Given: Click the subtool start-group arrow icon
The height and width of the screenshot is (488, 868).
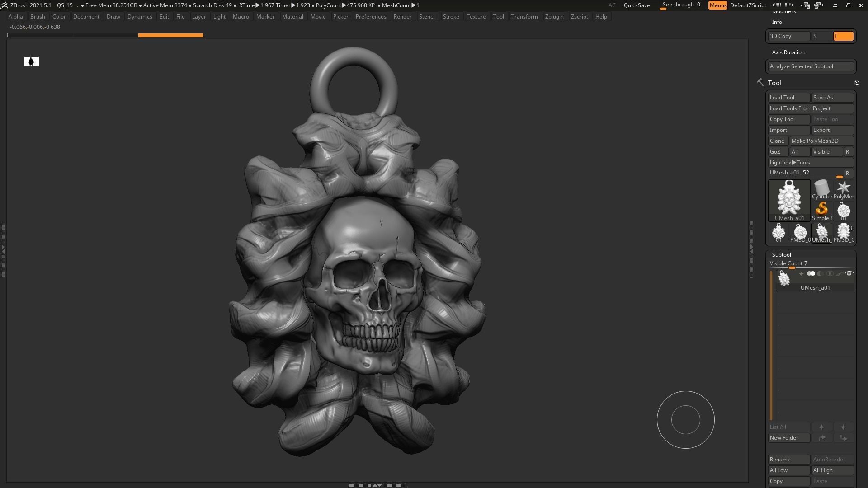Looking at the screenshot, I should pos(802,274).
